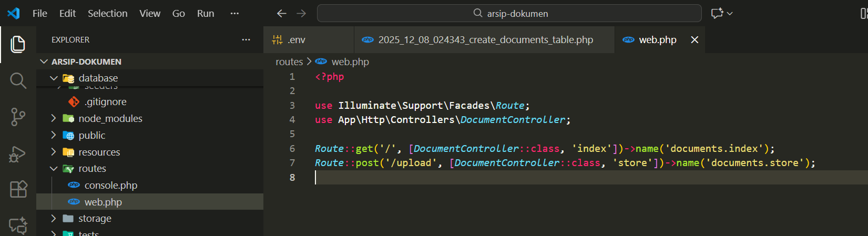Open the Search view icon
Image resolution: width=868 pixels, height=236 pixels.
click(x=18, y=81)
